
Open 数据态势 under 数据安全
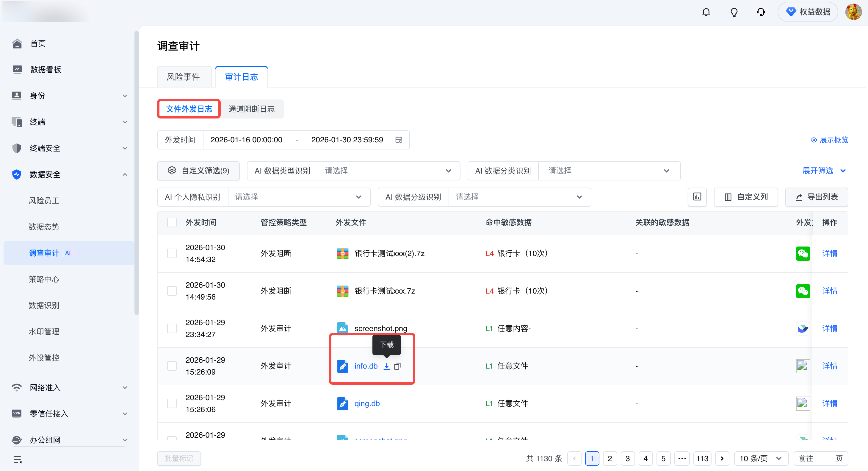click(44, 227)
